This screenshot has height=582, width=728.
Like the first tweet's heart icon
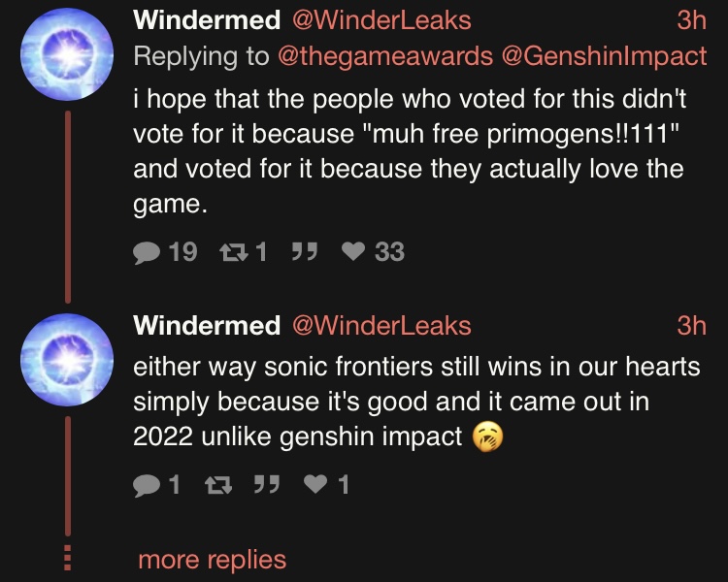pos(353,252)
